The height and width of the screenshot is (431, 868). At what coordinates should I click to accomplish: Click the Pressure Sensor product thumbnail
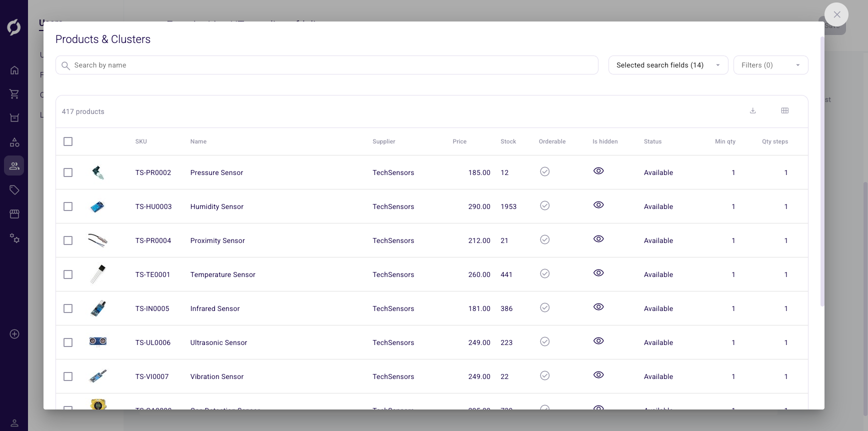pos(98,172)
